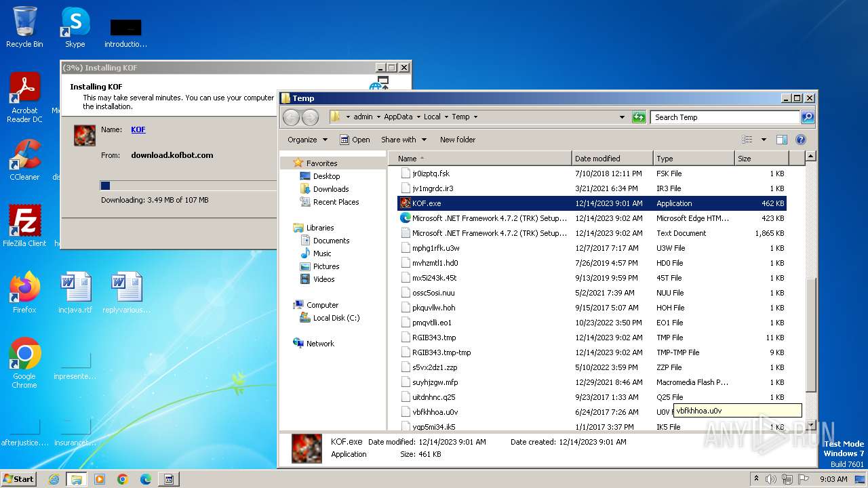Launch FileZilla Client from desktop
Viewport: 868px width, 488px height.
[x=24, y=226]
